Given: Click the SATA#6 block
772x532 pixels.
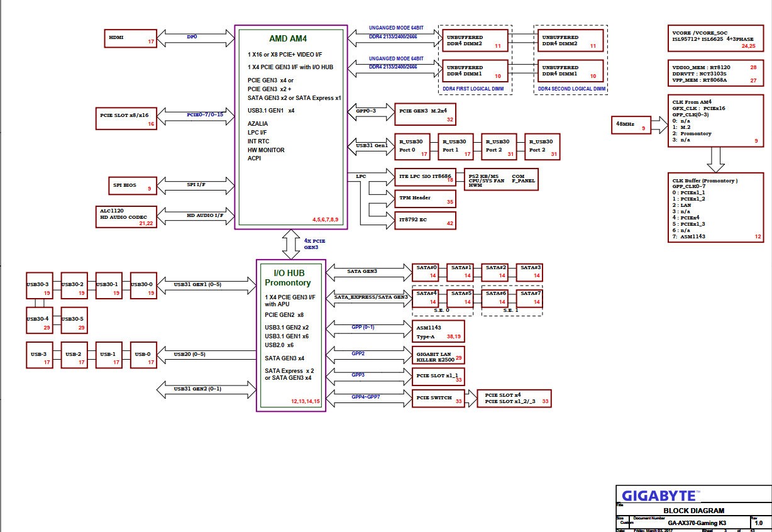Looking at the screenshot, I should [495, 298].
